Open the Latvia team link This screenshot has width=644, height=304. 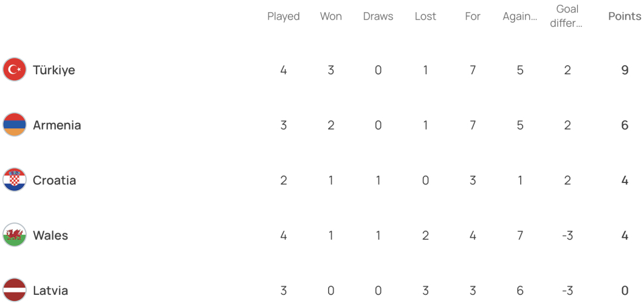pyautogui.click(x=50, y=291)
